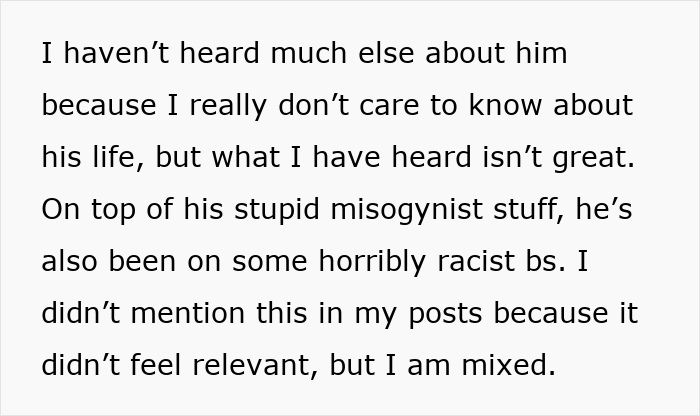Viewport: 700px width, 416px height.
Task: Click the word "know" in the text
Action: coord(505,105)
